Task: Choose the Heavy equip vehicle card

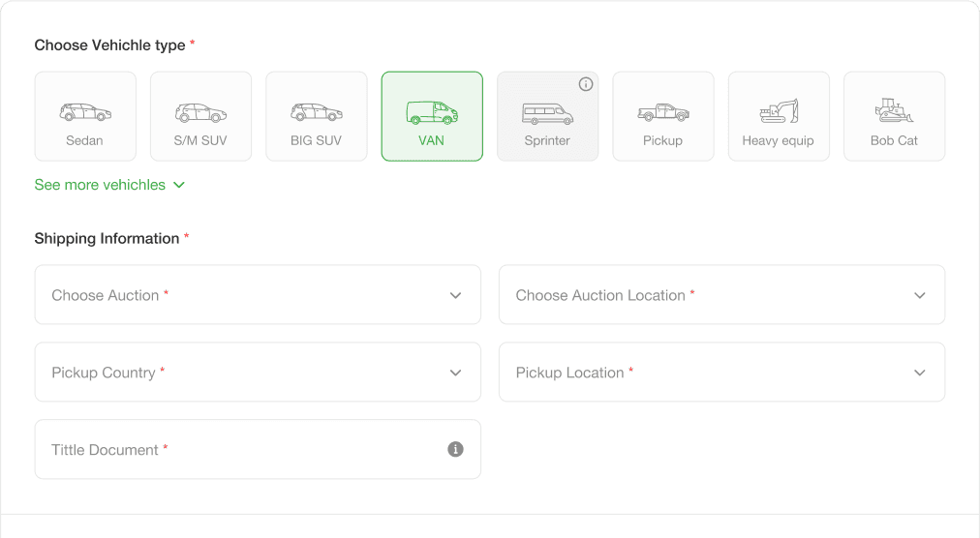Action: (779, 116)
